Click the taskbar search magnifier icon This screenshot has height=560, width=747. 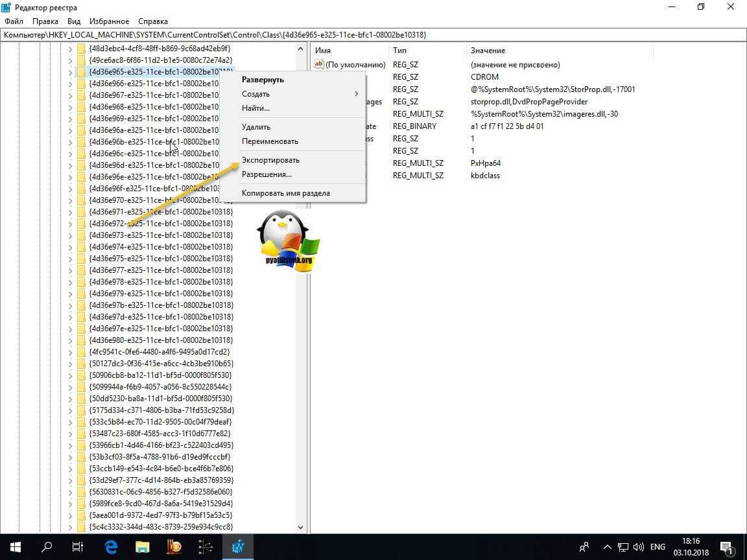point(47,546)
